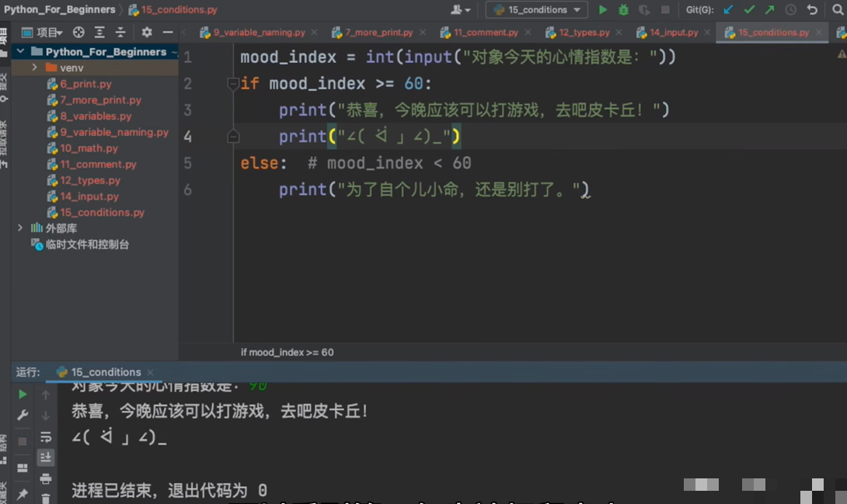Image resolution: width=847 pixels, height=504 pixels.
Task: Open search everywhere magnifier
Action: click(838, 10)
